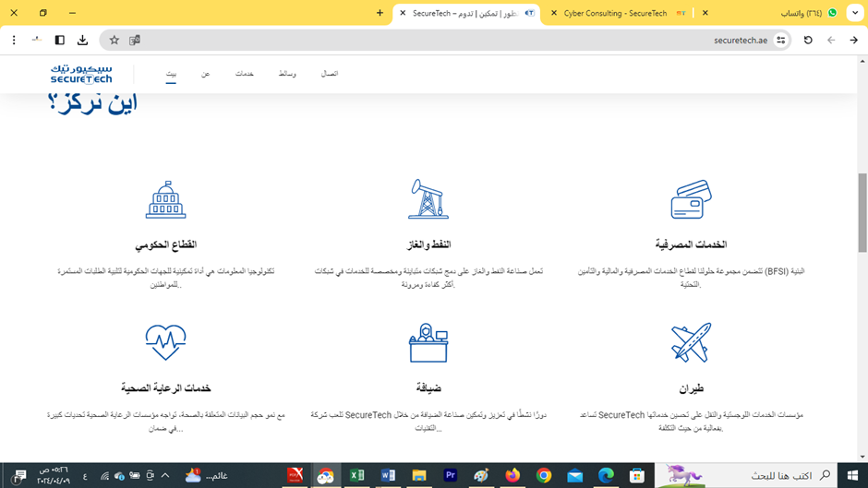Expand the tab search dropdown

(x=855, y=13)
